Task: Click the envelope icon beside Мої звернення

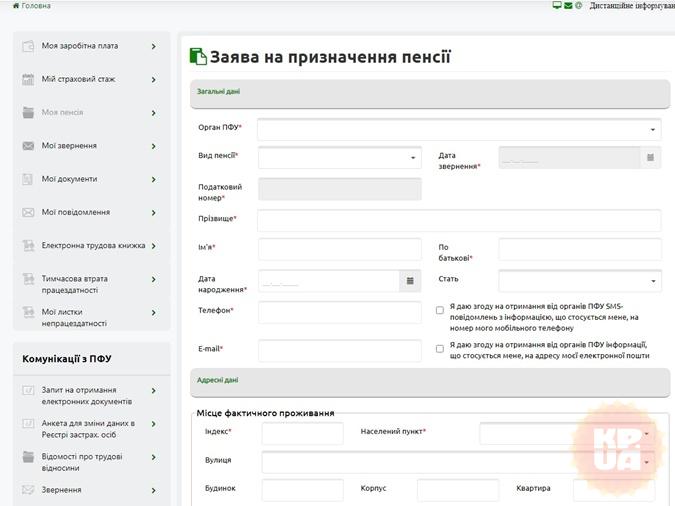Action: [28, 146]
